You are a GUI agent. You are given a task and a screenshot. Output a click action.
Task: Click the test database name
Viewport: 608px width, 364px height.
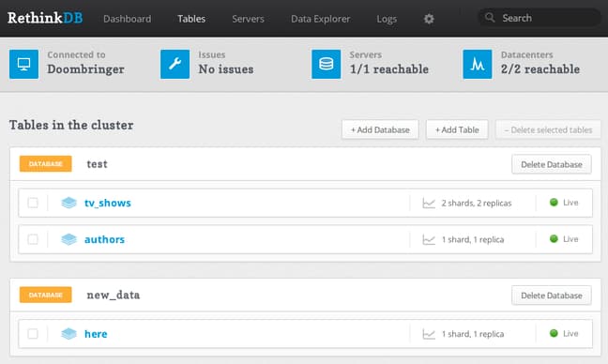(97, 164)
